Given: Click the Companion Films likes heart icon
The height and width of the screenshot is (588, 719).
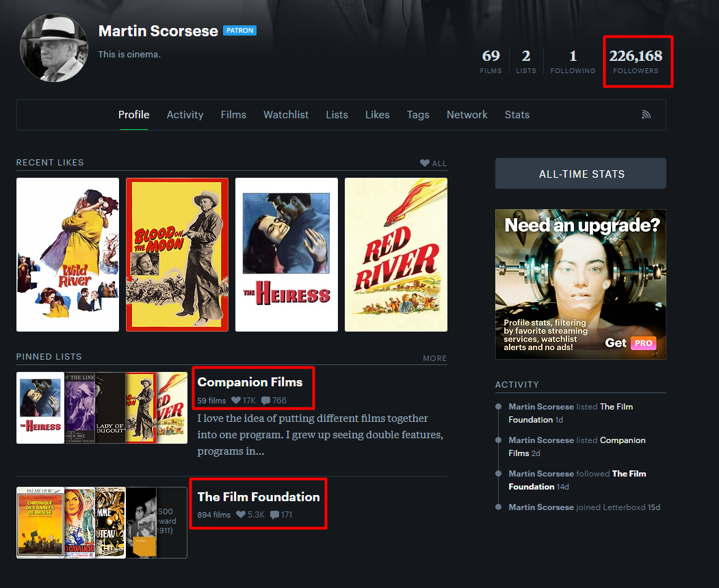Looking at the screenshot, I should point(236,401).
